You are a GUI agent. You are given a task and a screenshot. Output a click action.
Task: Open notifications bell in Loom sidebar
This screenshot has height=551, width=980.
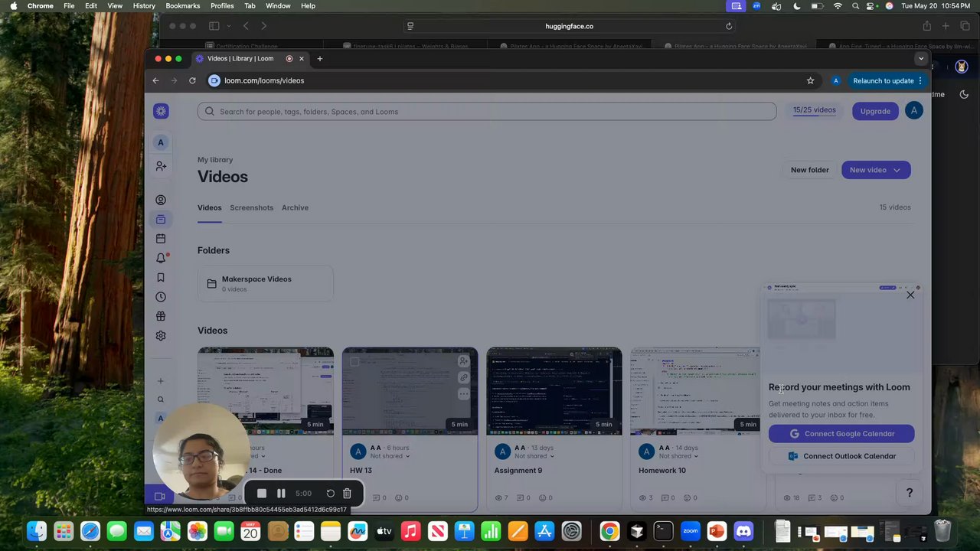(161, 258)
